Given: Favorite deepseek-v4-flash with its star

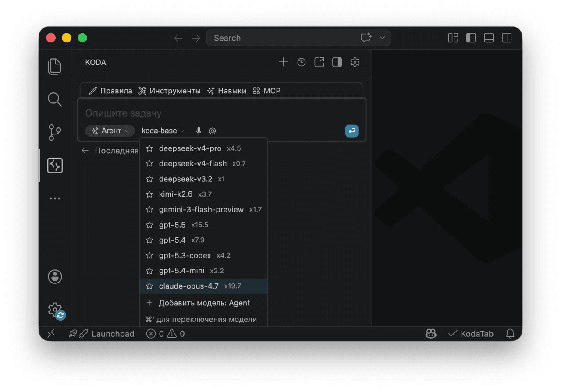Looking at the screenshot, I should [149, 163].
